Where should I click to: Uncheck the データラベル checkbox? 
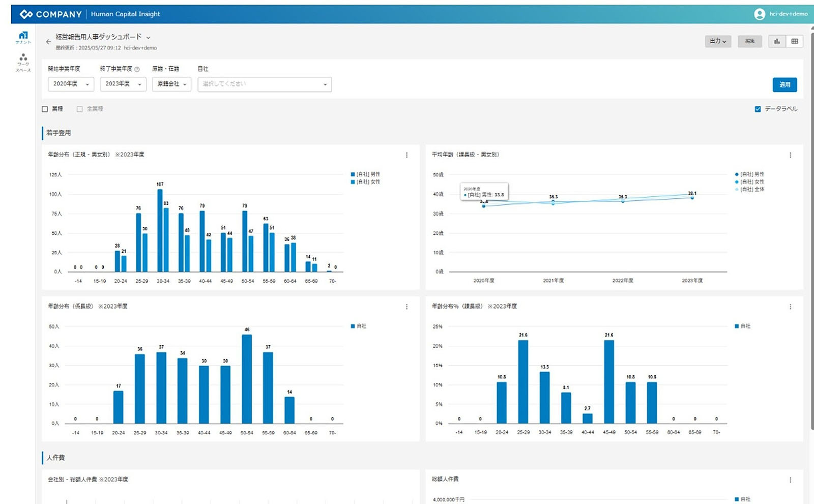[758, 109]
